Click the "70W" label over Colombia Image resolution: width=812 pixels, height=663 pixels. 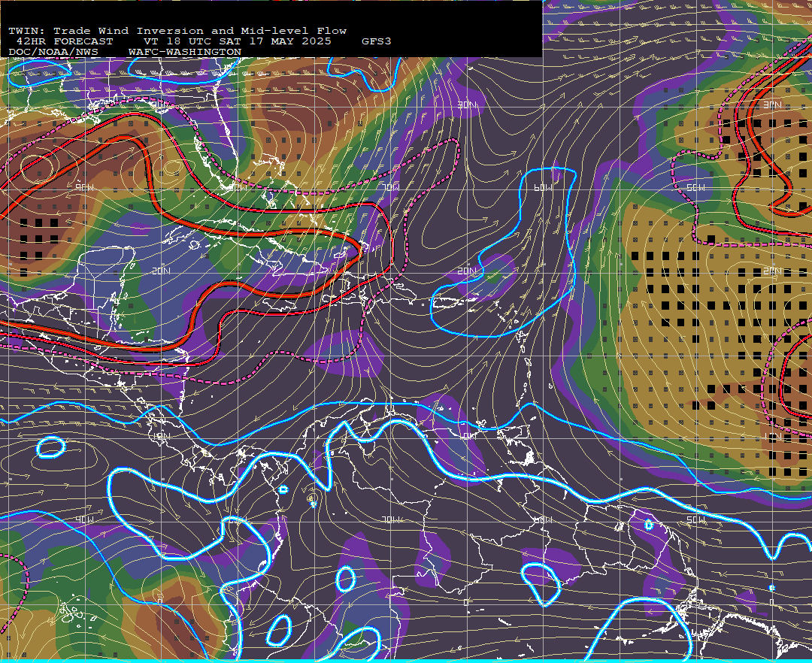coord(391,519)
